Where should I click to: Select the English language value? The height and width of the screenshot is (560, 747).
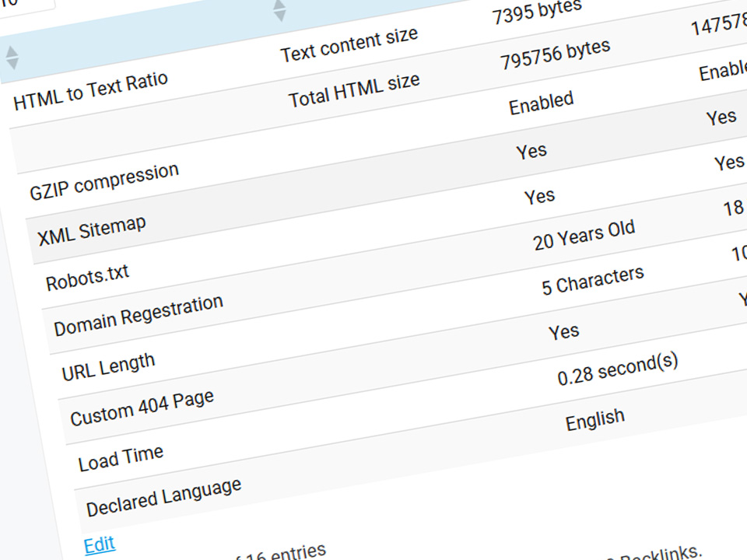click(594, 421)
